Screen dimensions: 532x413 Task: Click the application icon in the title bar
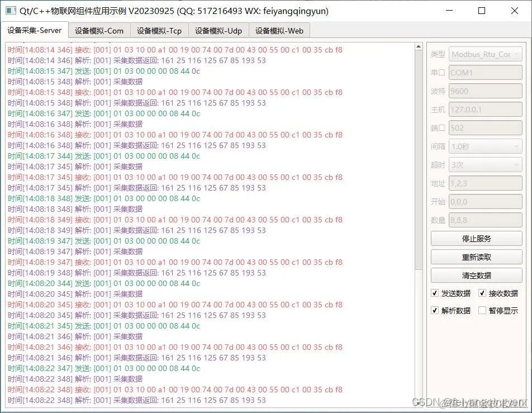coord(10,11)
